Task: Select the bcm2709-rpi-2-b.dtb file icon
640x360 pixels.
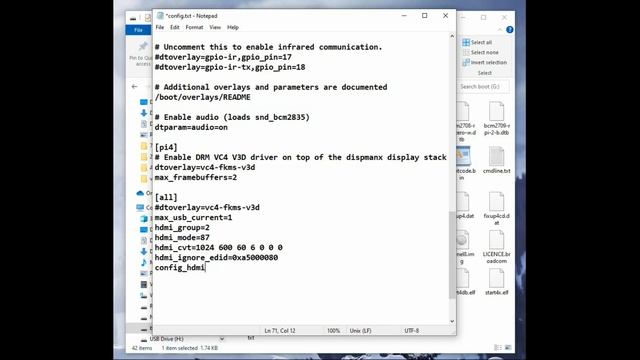Action: point(496,118)
